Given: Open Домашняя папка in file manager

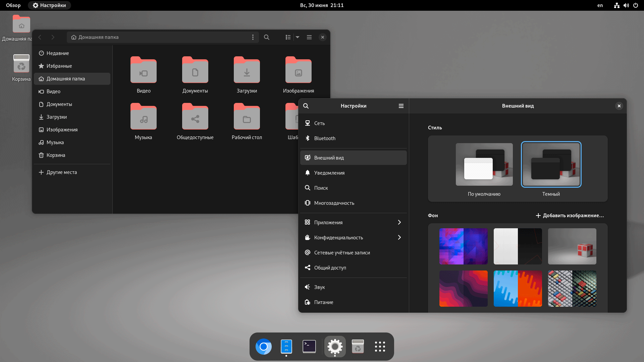Looking at the screenshot, I should pos(72,79).
